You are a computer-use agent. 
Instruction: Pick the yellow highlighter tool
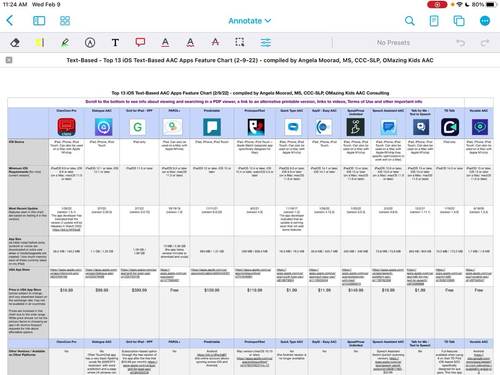pyautogui.click(x=40, y=43)
